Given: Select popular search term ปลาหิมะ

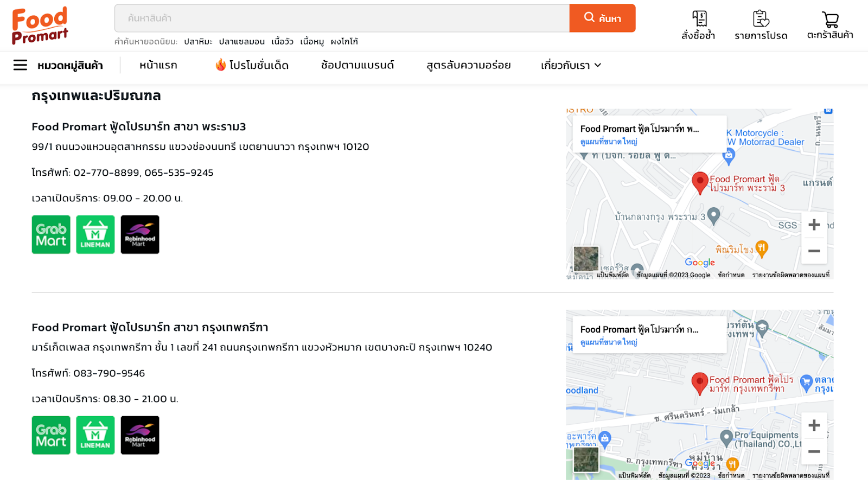Looking at the screenshot, I should point(198,42).
